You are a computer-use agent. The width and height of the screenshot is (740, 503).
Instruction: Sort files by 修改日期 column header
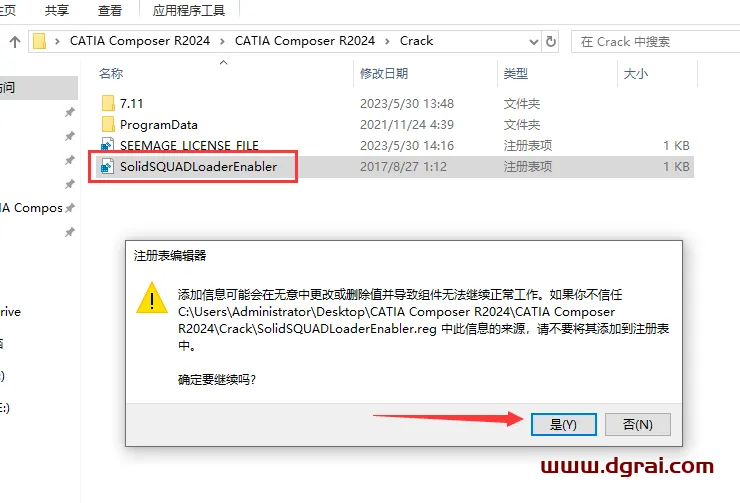point(384,74)
